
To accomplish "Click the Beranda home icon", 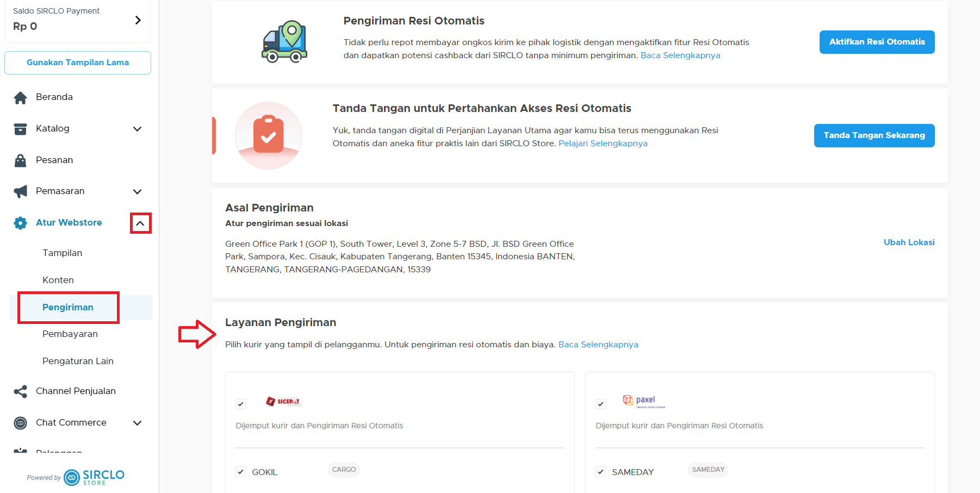I will [20, 97].
